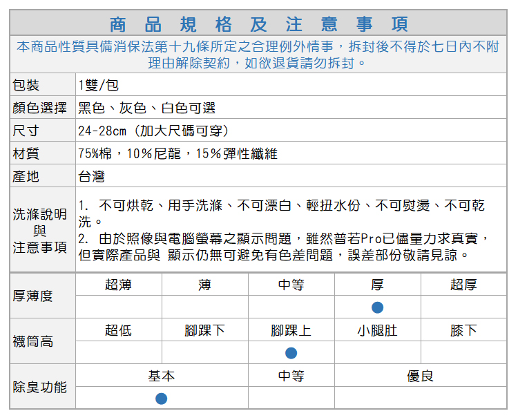Click the blue notice about 消保法第十九條
Viewport: 518px width, 420px height.
pos(258,55)
